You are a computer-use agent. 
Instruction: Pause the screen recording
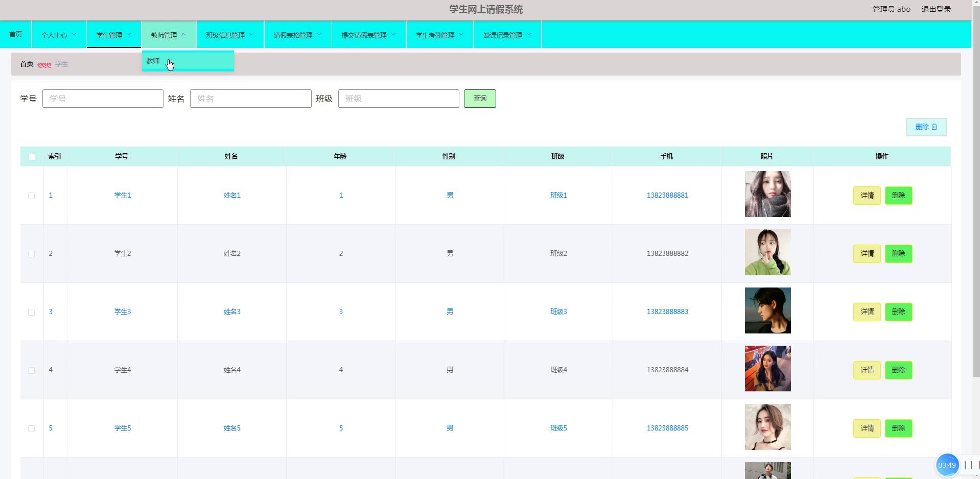(968, 465)
